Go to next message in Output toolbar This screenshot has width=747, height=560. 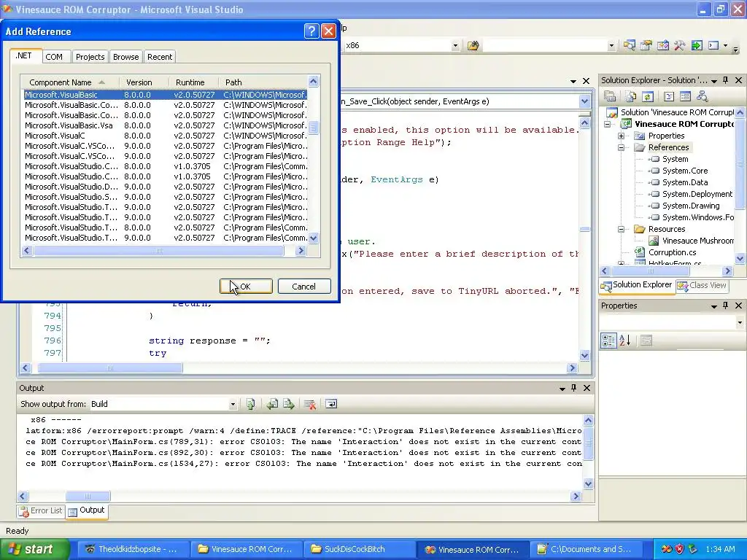(289, 404)
